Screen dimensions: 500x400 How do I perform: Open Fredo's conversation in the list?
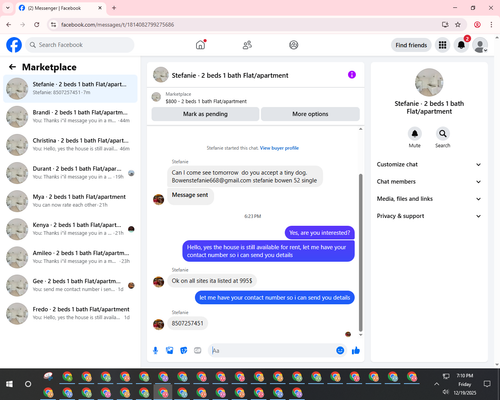[70, 313]
